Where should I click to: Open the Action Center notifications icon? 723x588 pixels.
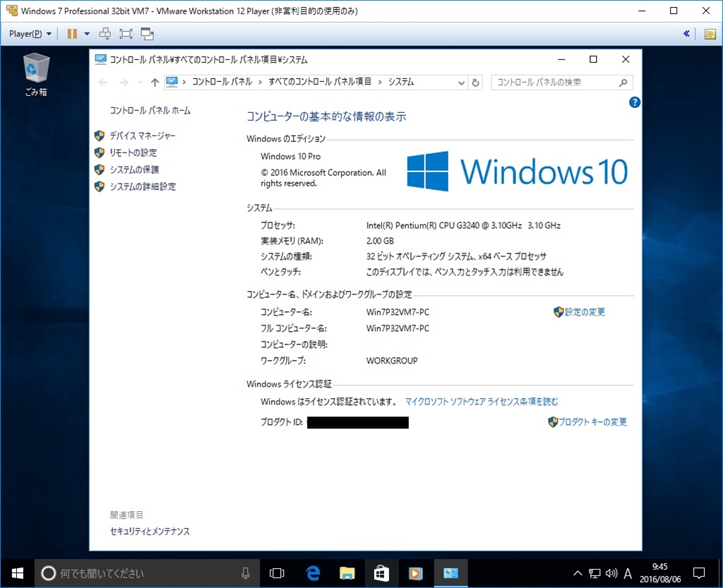[x=699, y=573]
